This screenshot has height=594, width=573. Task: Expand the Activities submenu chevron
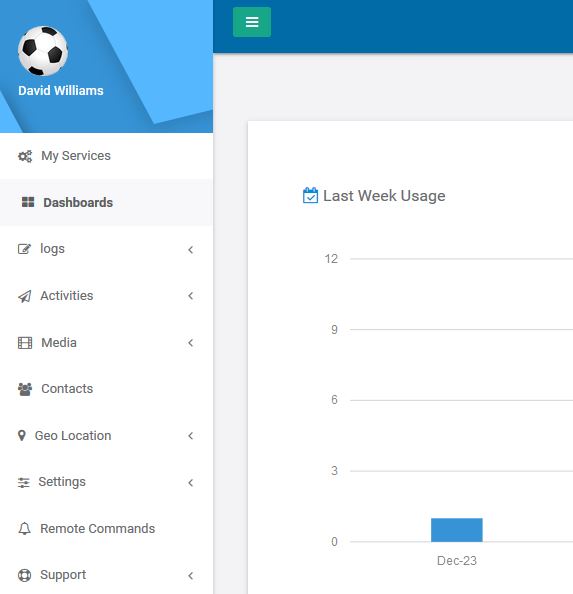coord(190,296)
